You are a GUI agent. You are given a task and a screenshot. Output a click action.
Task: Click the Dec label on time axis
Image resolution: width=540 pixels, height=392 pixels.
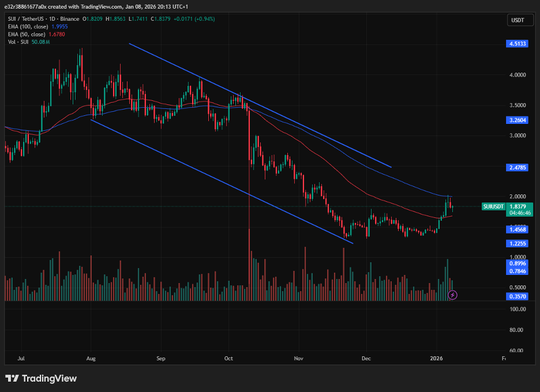point(366,358)
